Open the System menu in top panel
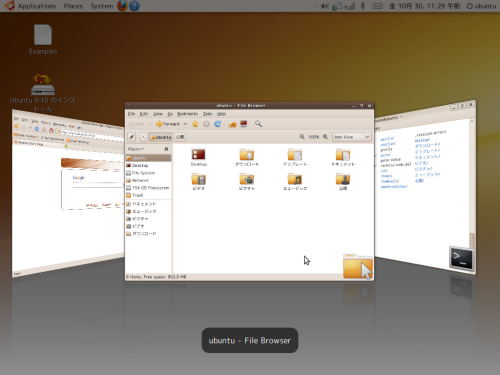The width and height of the screenshot is (500, 375). [x=102, y=6]
